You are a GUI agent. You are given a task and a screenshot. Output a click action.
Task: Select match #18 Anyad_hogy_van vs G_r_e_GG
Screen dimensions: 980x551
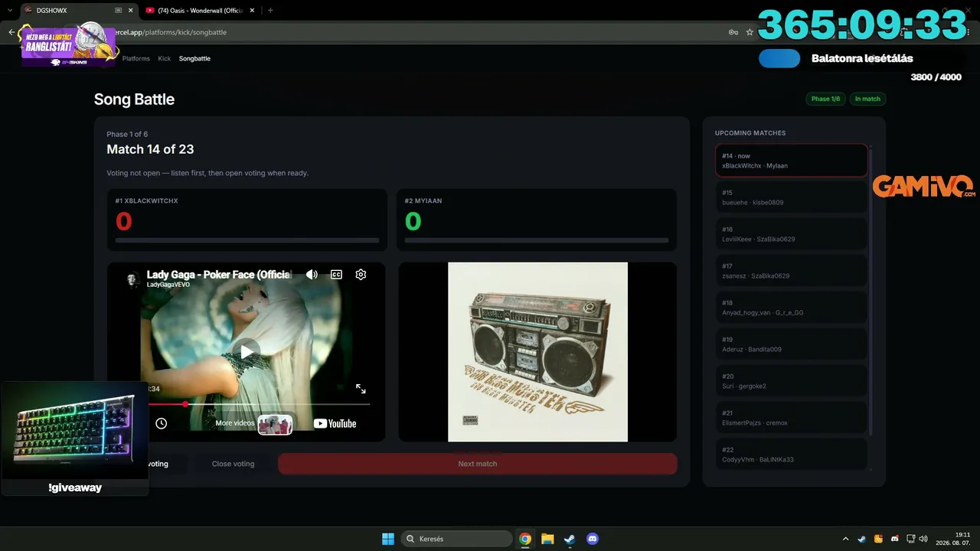(792, 308)
